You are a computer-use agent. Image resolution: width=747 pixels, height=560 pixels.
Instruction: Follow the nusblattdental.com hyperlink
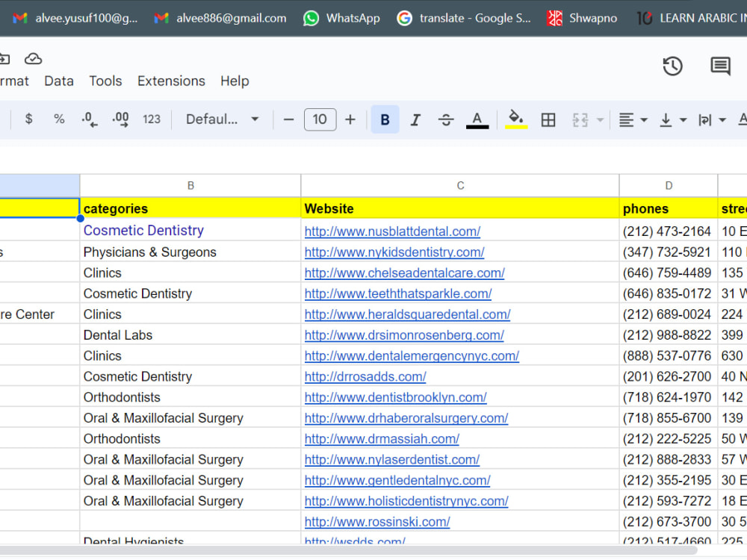point(393,231)
